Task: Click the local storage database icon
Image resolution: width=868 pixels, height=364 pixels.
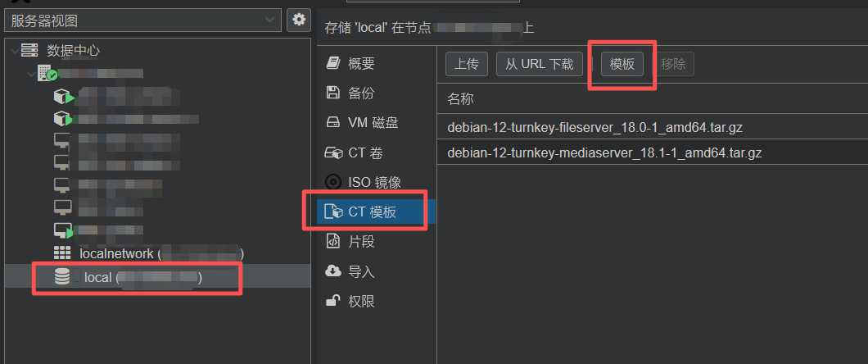Action: (62, 277)
